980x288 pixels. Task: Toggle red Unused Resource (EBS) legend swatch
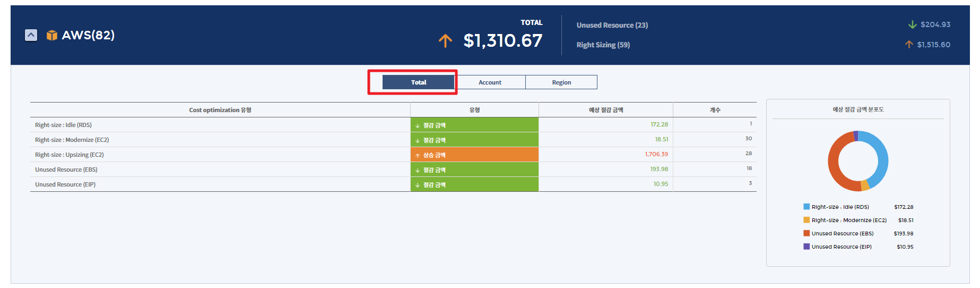click(x=806, y=233)
